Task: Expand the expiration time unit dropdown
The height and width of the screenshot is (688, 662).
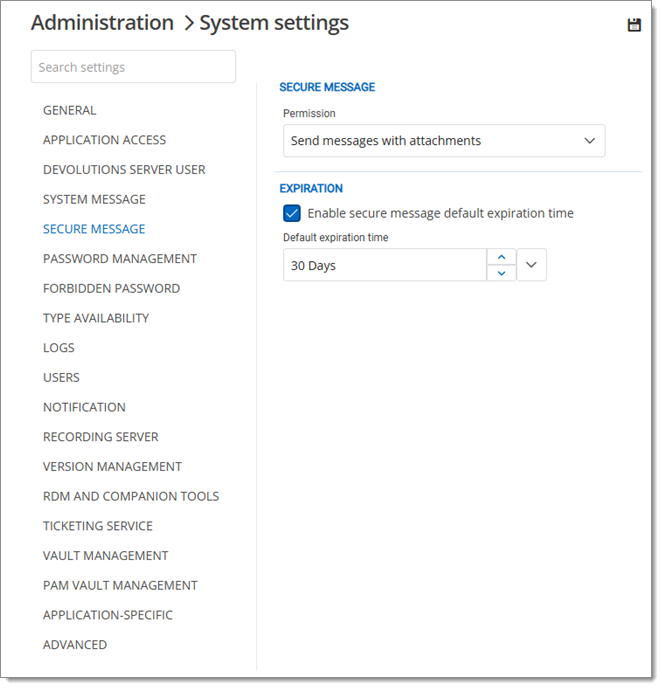Action: [x=532, y=265]
